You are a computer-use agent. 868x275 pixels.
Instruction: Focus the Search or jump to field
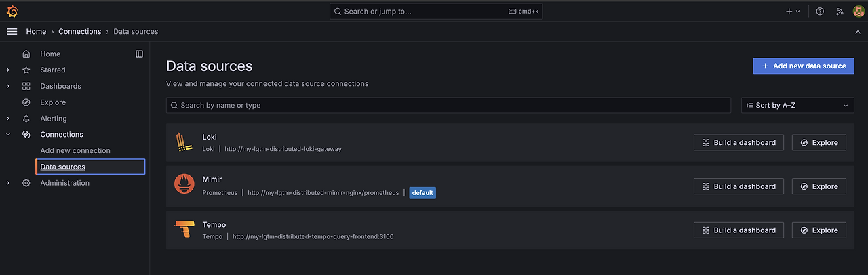click(436, 12)
